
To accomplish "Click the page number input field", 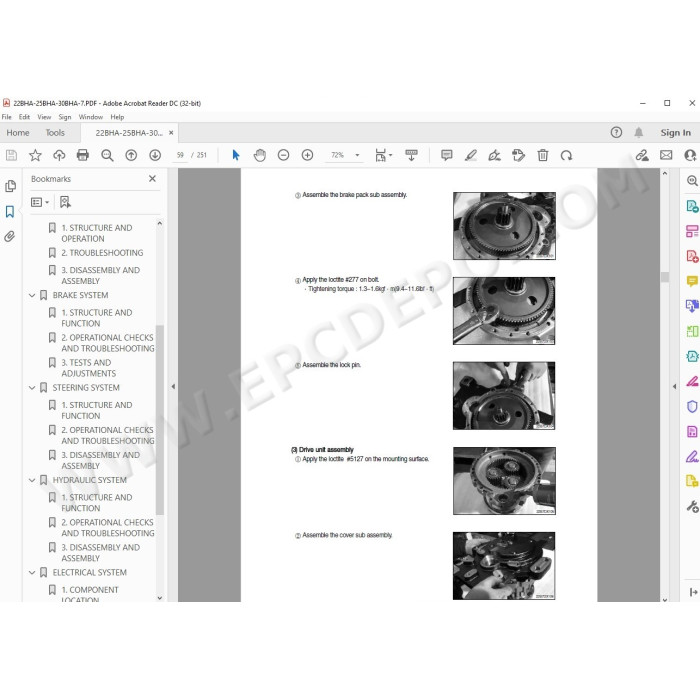I will 180,155.
